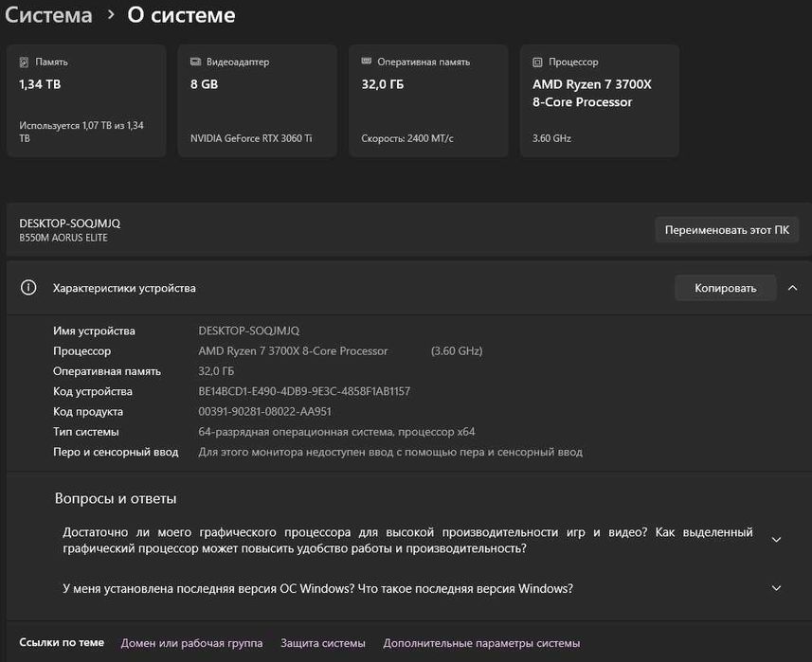Select device ID BE14BCD1-E490-4DB9-9E3C-4858F1AB1157
This screenshot has width=812, height=662.
click(x=304, y=391)
